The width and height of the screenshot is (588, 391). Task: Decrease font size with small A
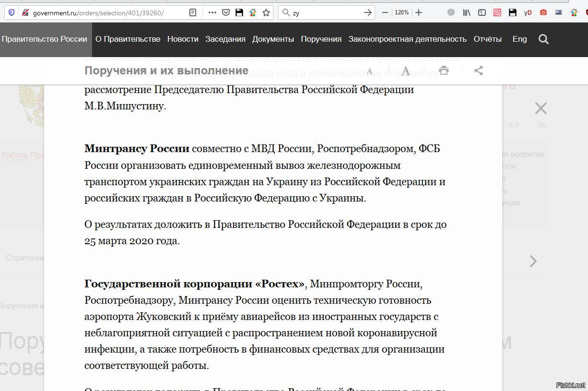(369, 71)
